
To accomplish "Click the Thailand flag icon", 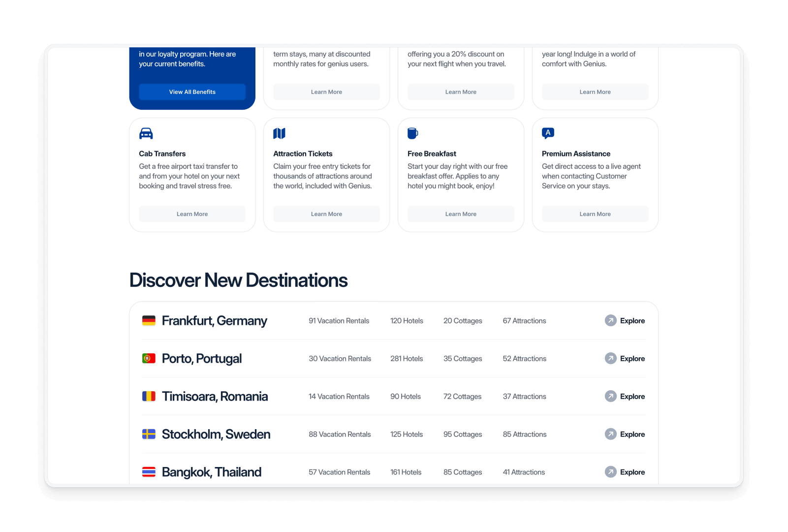I will tap(149, 472).
